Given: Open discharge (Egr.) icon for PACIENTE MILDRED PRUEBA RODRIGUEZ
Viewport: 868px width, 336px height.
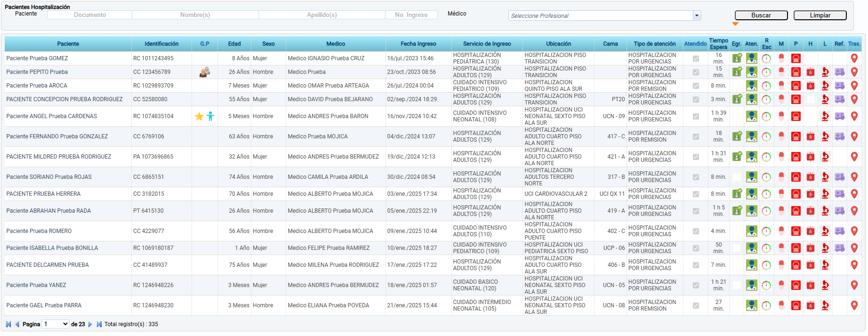Looking at the screenshot, I should (x=737, y=157).
